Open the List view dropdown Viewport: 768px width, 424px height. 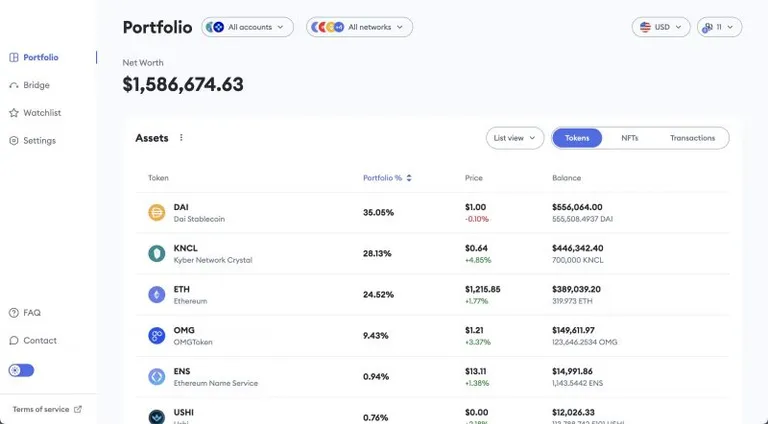[515, 138]
